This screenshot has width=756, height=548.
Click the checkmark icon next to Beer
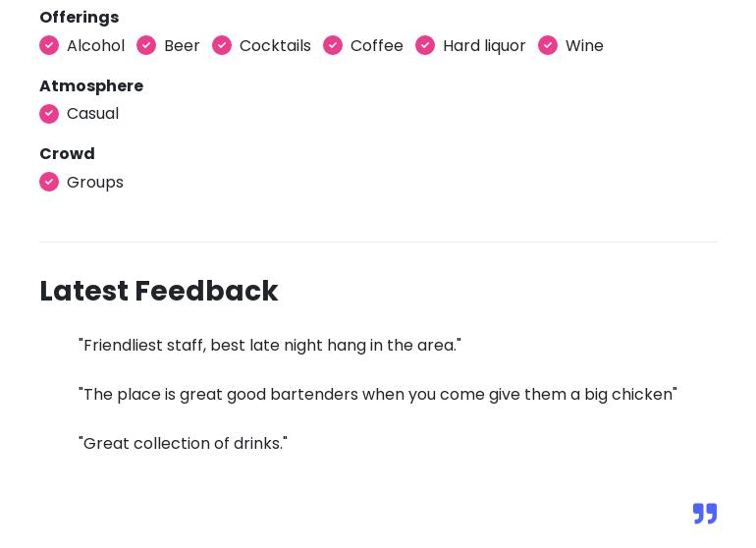pyautogui.click(x=146, y=46)
